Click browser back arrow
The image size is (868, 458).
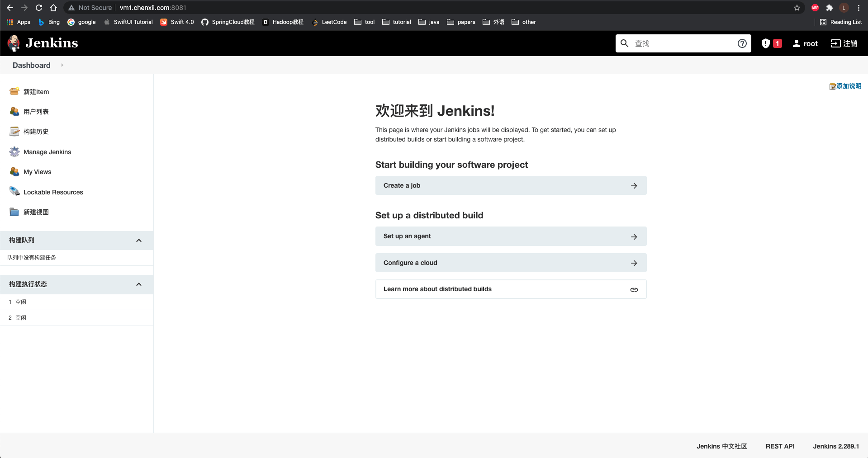10,8
